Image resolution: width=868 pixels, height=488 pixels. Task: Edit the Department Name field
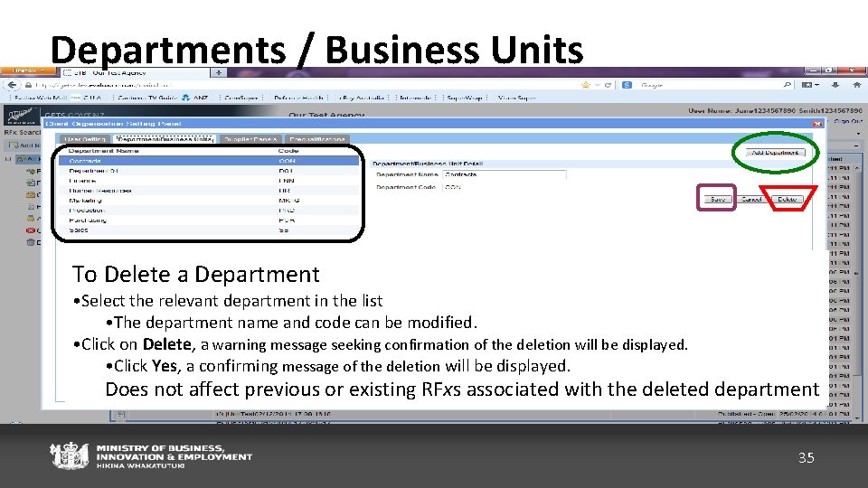505,174
